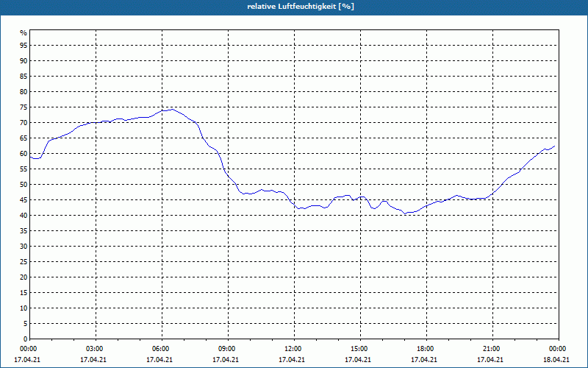Screen dimensions: 588x368
Task: Click the 09:00 time label on the x-axis
Action: pyautogui.click(x=226, y=349)
